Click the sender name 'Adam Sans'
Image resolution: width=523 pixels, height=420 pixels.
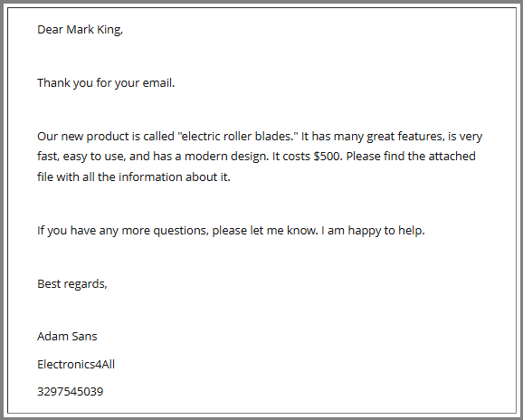tap(67, 336)
